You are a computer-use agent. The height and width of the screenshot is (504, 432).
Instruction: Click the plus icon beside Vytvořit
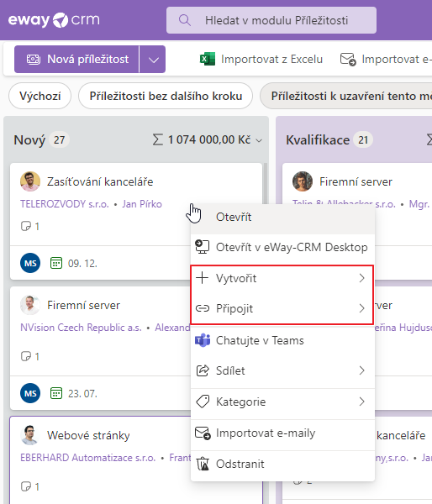pyautogui.click(x=203, y=278)
